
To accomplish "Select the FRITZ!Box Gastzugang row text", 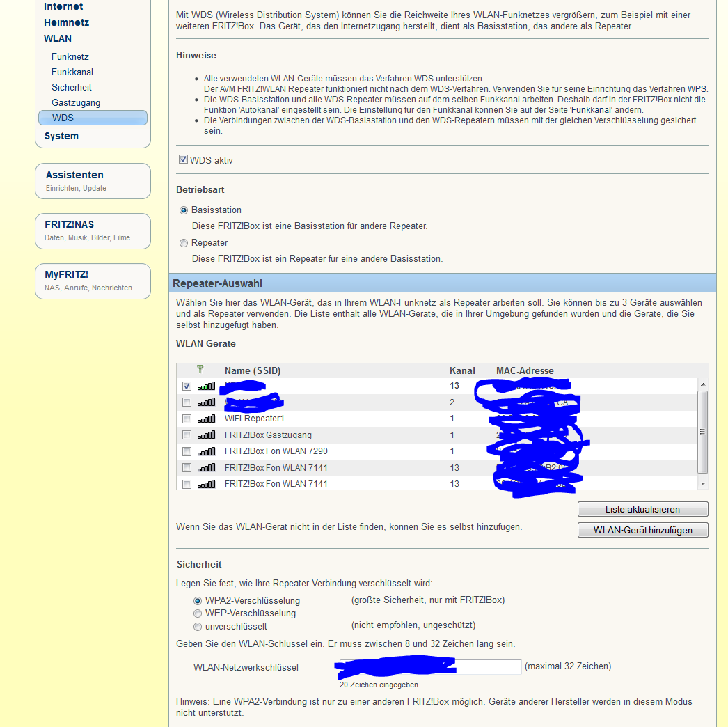I will [x=268, y=435].
